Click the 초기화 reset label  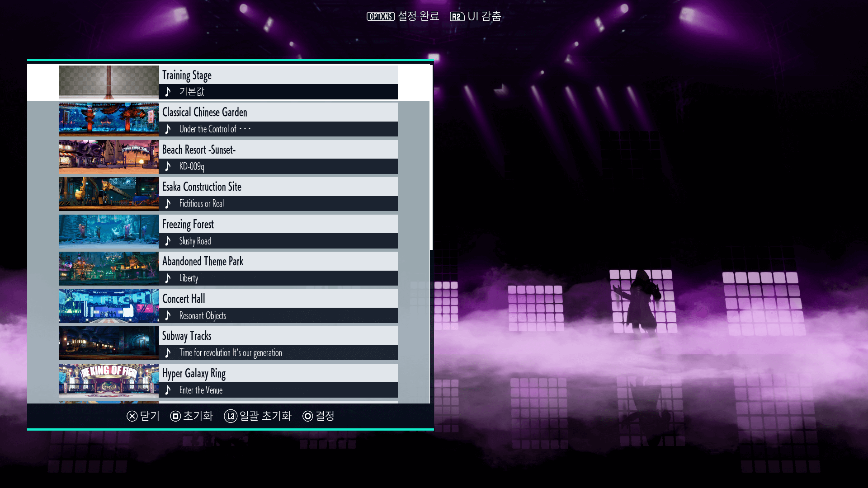point(198,416)
